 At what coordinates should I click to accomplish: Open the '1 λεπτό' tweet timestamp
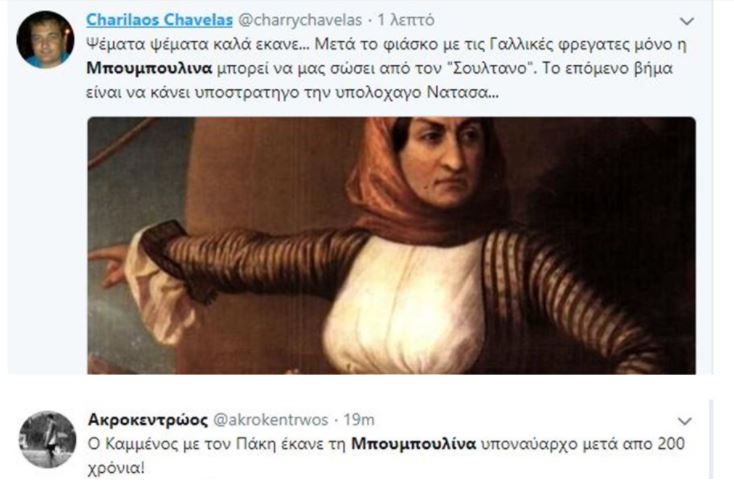tap(406, 20)
